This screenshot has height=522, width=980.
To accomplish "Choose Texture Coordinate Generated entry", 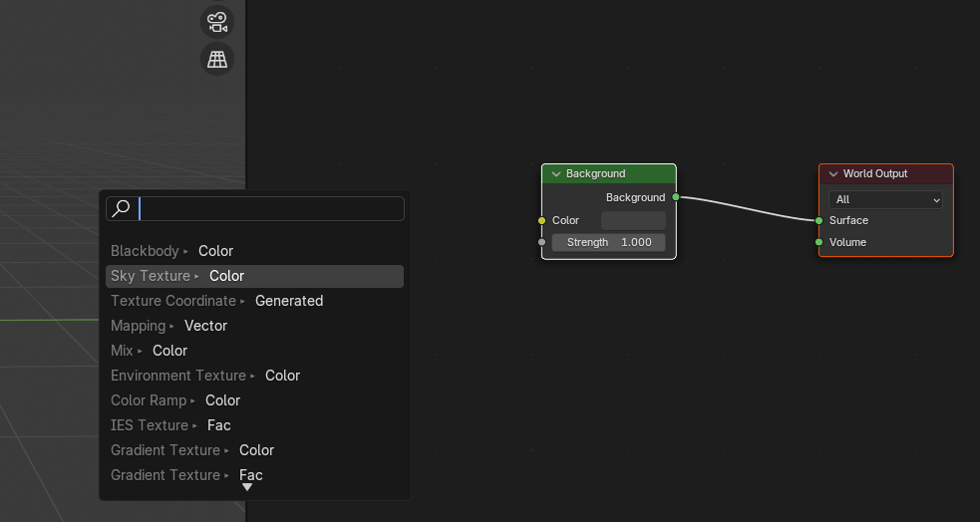I will 254,301.
